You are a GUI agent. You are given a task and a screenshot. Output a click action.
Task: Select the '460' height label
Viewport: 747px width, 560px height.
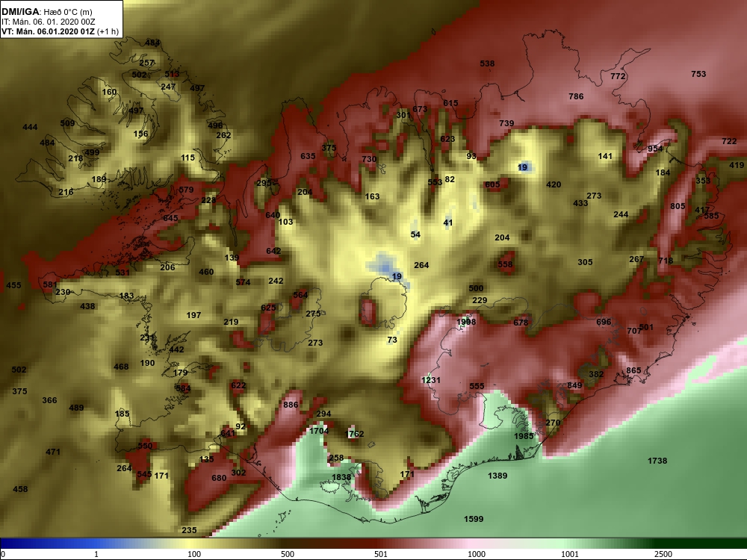click(x=206, y=272)
